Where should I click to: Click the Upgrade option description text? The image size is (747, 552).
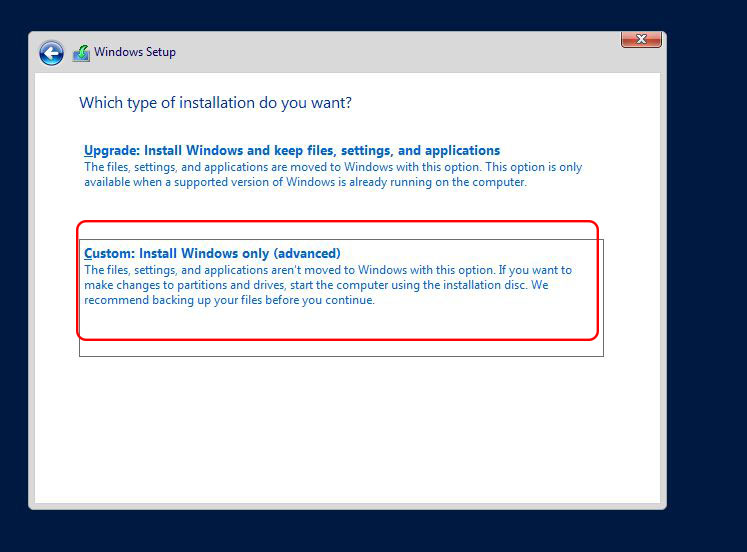tap(333, 175)
